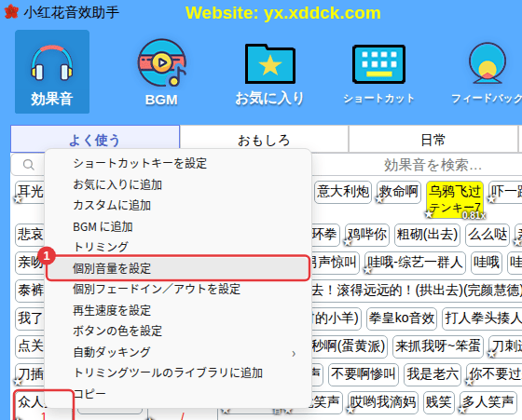Toggle favorite star on 你不要过 button
This screenshot has width=522, height=420.
tap(470, 382)
